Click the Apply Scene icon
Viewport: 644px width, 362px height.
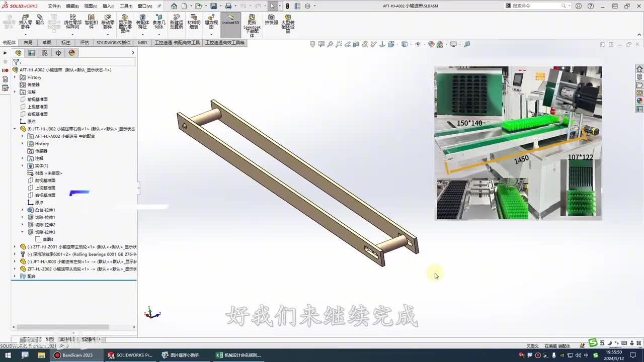440,44
